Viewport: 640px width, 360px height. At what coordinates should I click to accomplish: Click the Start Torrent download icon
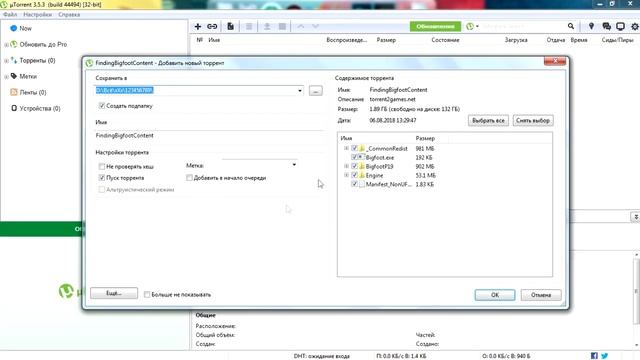(267, 27)
